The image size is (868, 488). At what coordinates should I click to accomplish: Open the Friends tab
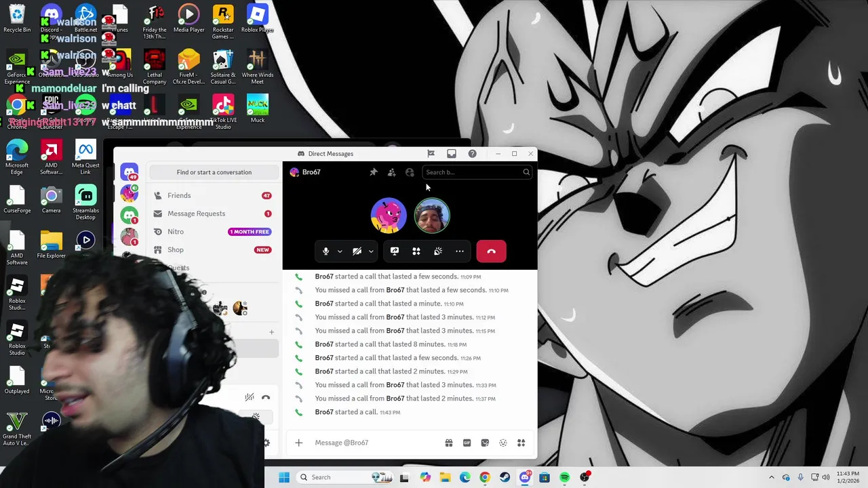[x=213, y=195]
